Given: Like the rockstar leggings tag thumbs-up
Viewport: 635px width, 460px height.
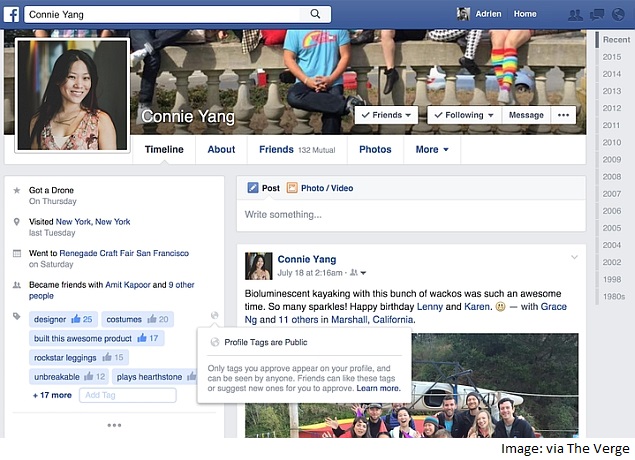Looking at the screenshot, I should pyautogui.click(x=107, y=357).
